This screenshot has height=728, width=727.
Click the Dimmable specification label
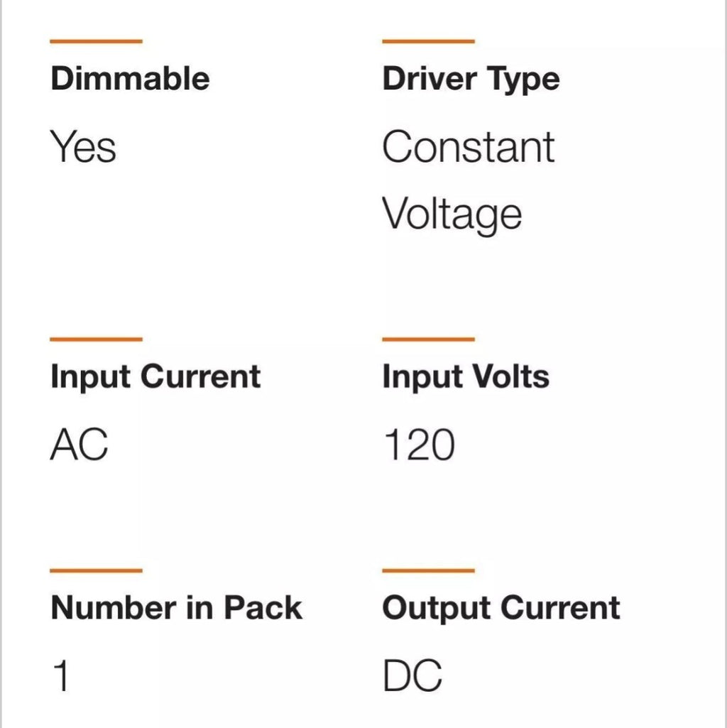pyautogui.click(x=130, y=79)
